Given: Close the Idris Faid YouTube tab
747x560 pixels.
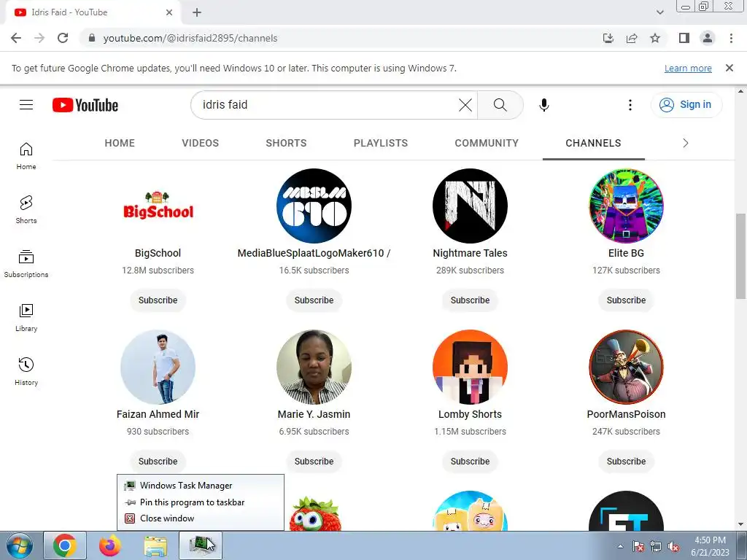Looking at the screenshot, I should pos(169,12).
